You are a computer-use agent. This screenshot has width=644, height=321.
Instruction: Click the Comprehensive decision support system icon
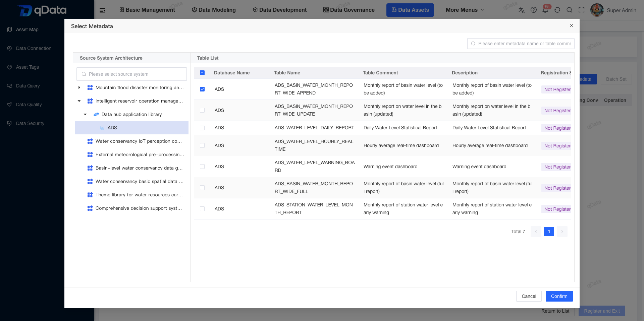[x=90, y=208]
